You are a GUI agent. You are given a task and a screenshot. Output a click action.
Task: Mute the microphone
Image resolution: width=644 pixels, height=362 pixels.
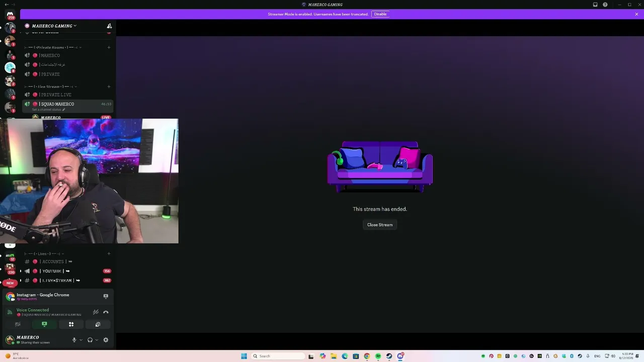coord(74,340)
